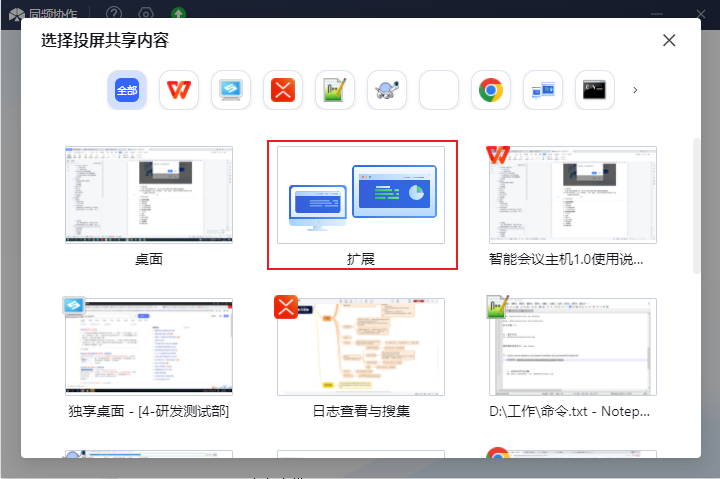Viewport: 720px width, 479px height.
Task: Close the 选择投屏共享内容 dialog
Action: [x=669, y=40]
